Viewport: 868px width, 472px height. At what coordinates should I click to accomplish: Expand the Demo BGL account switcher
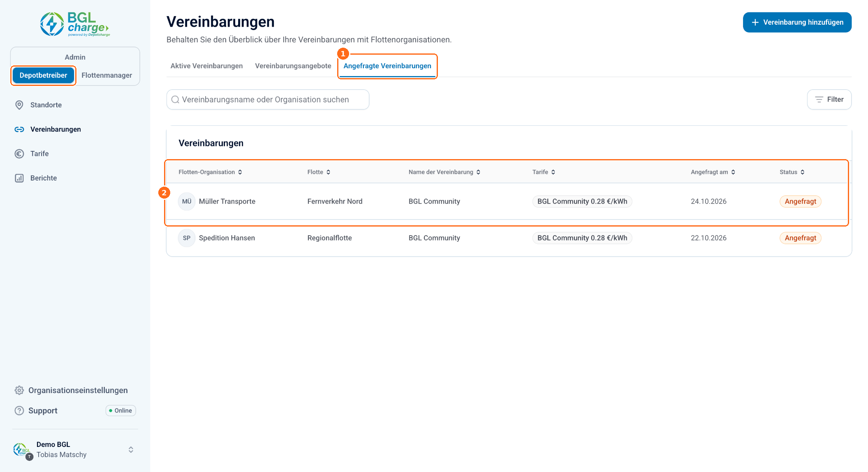pyautogui.click(x=131, y=450)
